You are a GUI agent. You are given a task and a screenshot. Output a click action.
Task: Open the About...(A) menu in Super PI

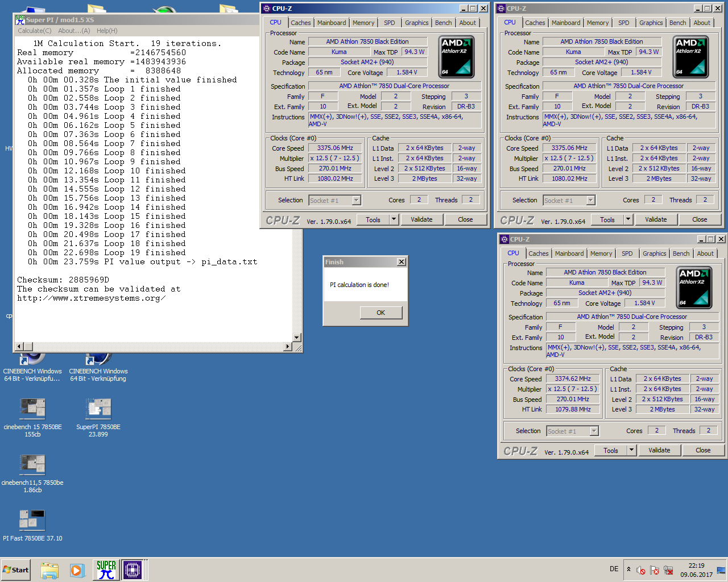(x=74, y=31)
